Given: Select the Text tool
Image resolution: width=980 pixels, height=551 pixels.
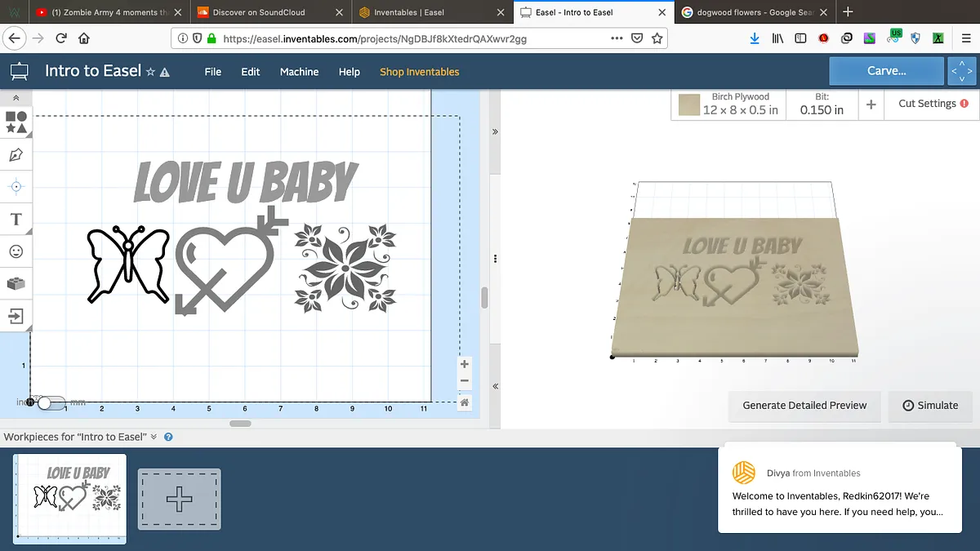Looking at the screenshot, I should (x=16, y=220).
